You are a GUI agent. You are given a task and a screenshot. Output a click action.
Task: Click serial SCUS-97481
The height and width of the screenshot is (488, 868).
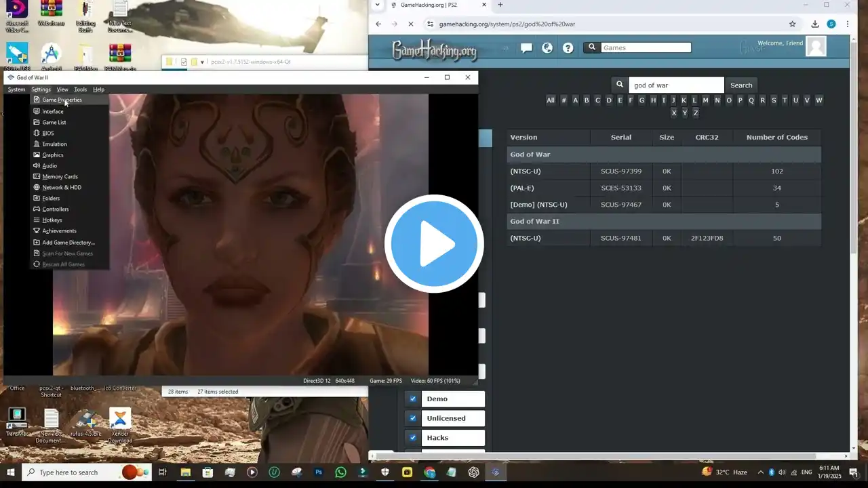(x=620, y=238)
